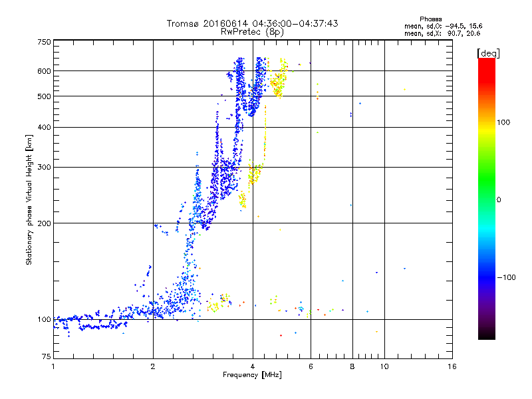The width and height of the screenshot is (532, 399).
Task: Click the x-axis tick label '10'
Action: tap(384, 366)
